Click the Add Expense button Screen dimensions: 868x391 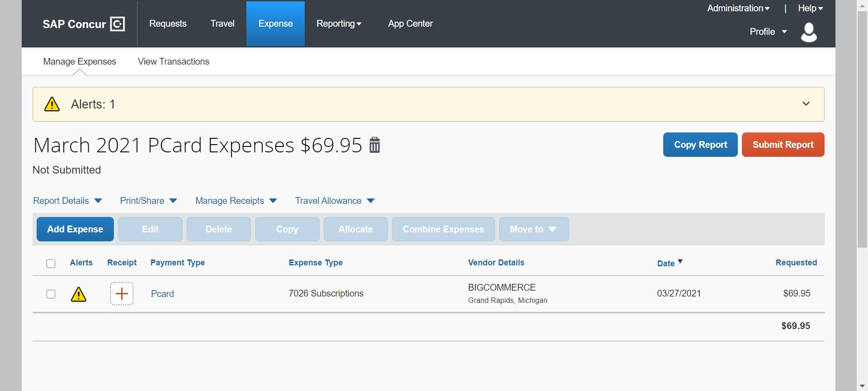[x=75, y=229]
